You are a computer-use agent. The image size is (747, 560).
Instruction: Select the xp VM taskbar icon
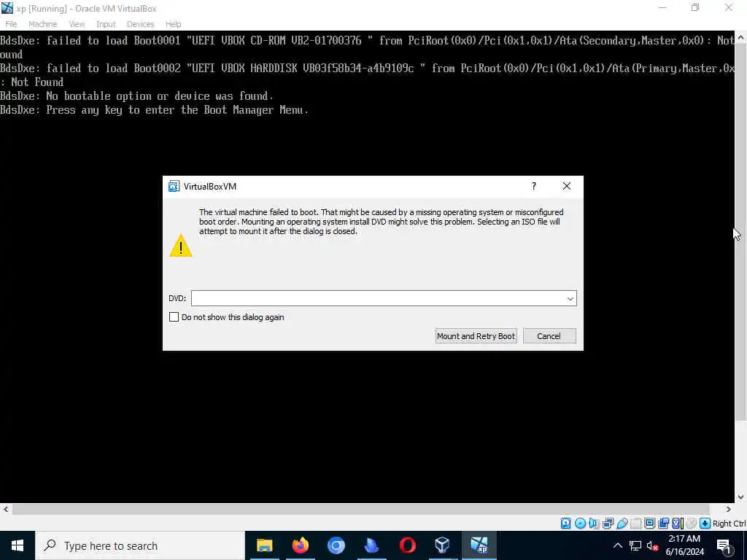tap(479, 545)
